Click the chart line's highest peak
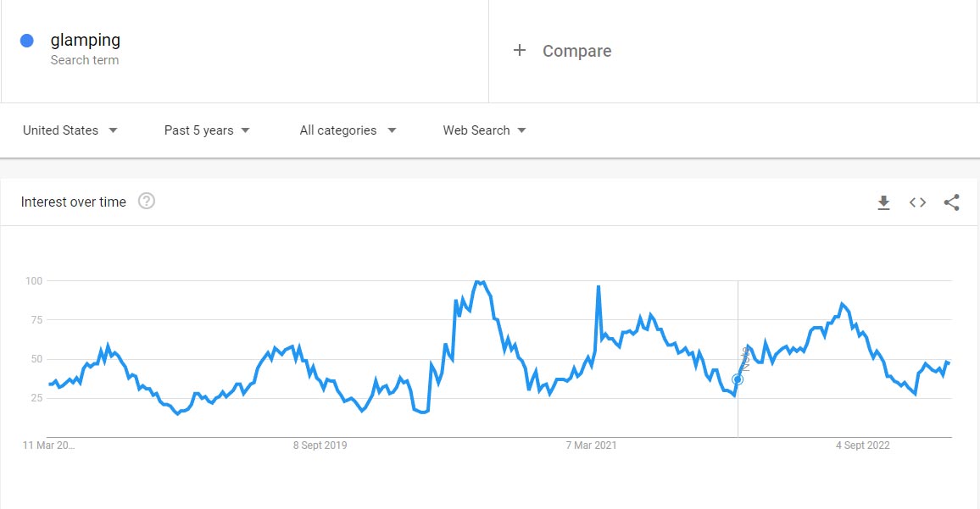The height and width of the screenshot is (509, 980). coord(479,282)
